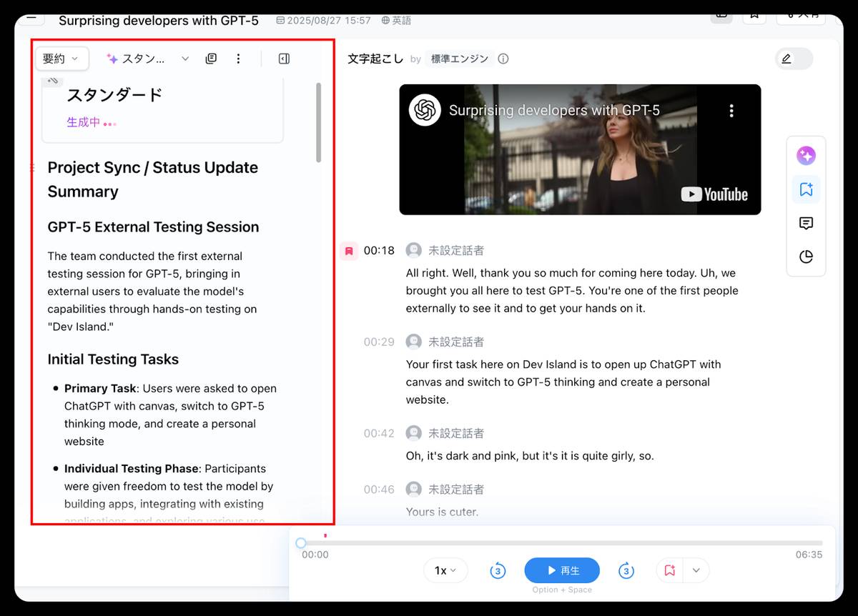Click the 2025/08/27 15:57 date label
The height and width of the screenshot is (616, 858).
[323, 21]
